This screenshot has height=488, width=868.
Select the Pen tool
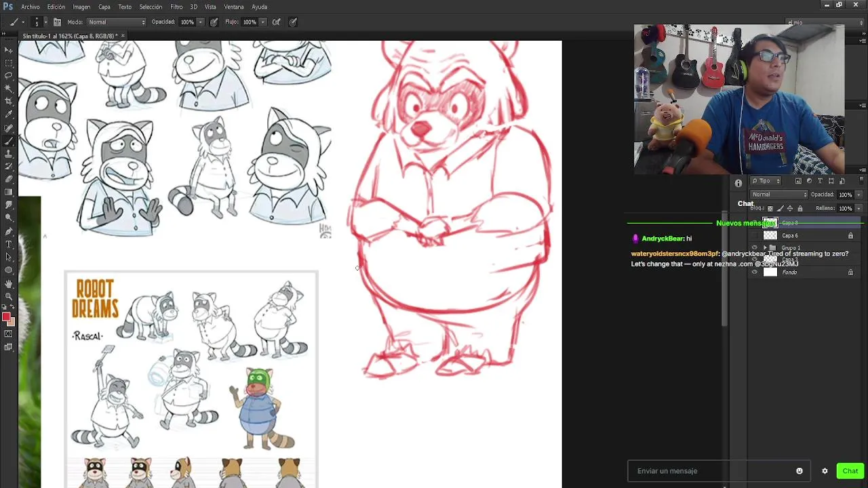click(8, 231)
